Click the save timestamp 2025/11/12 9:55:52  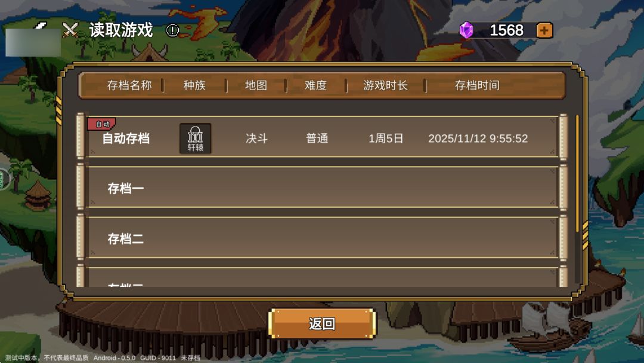tap(478, 139)
